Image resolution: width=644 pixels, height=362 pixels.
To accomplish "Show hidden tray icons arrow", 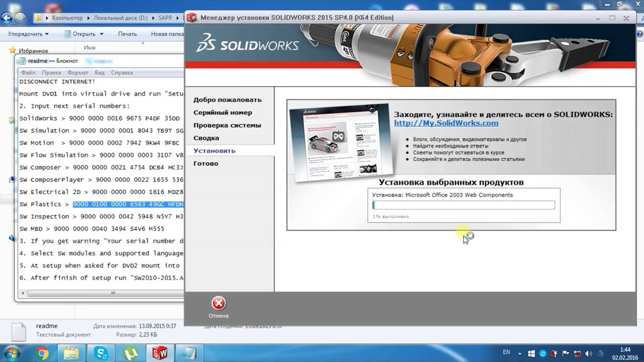I will tap(520, 353).
